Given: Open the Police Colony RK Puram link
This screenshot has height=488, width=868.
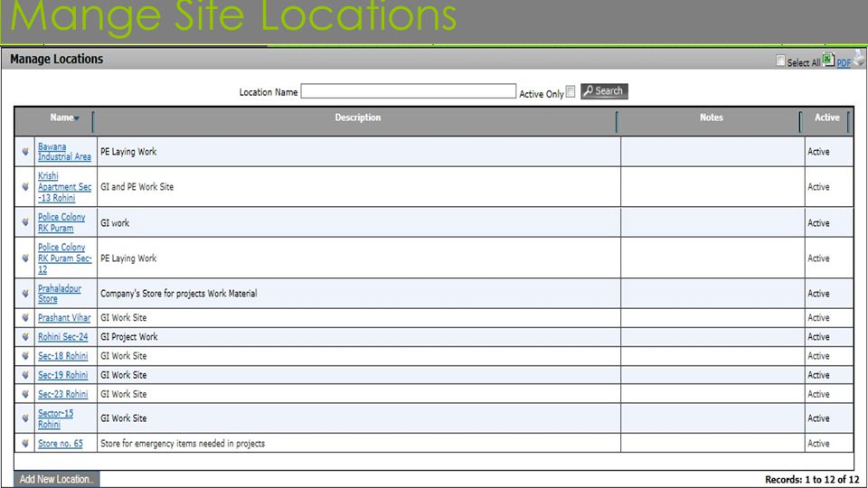Looking at the screenshot, I should [61, 222].
